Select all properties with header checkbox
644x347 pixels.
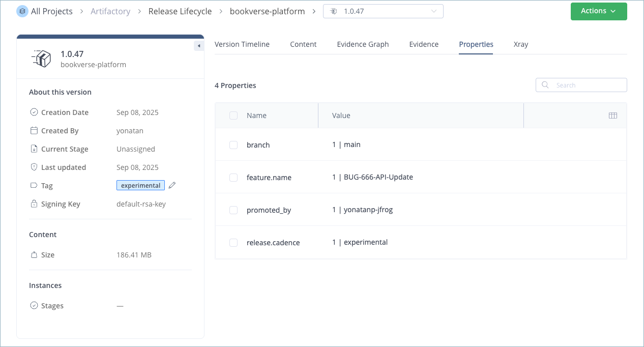pyautogui.click(x=233, y=115)
